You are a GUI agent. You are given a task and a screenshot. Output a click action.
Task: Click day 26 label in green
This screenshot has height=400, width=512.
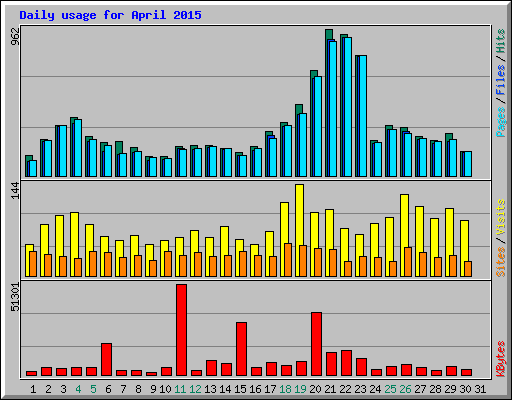click(x=405, y=389)
